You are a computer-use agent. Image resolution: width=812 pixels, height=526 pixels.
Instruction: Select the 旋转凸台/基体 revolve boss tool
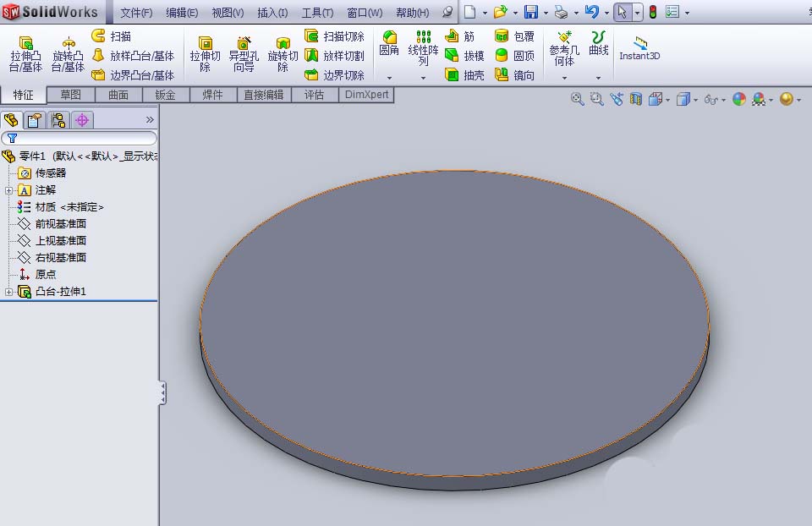point(68,54)
